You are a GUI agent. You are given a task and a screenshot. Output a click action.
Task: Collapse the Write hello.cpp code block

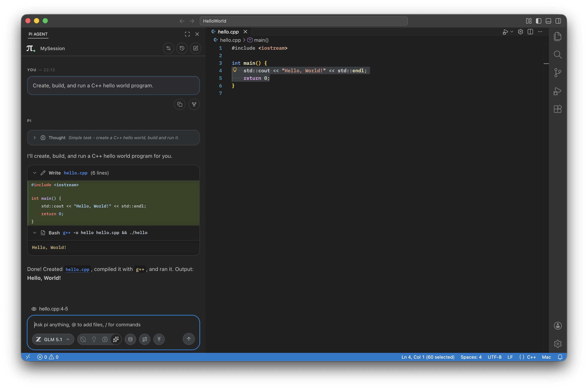[35, 173]
